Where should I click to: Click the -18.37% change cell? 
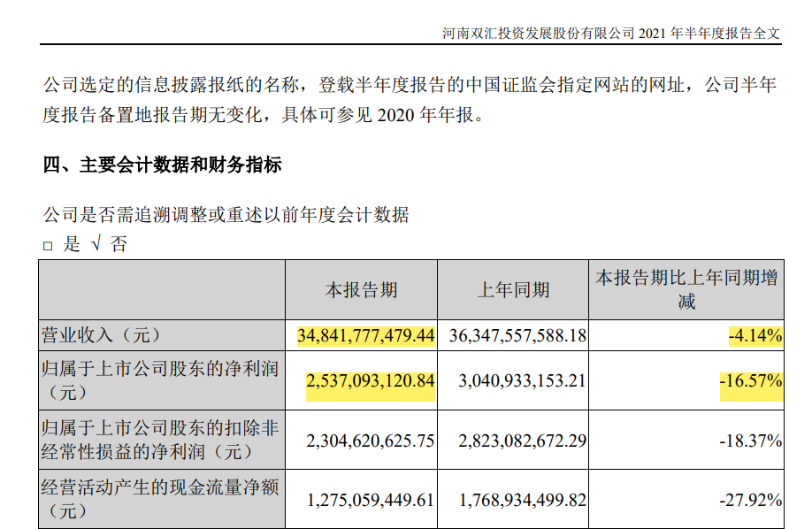[751, 441]
